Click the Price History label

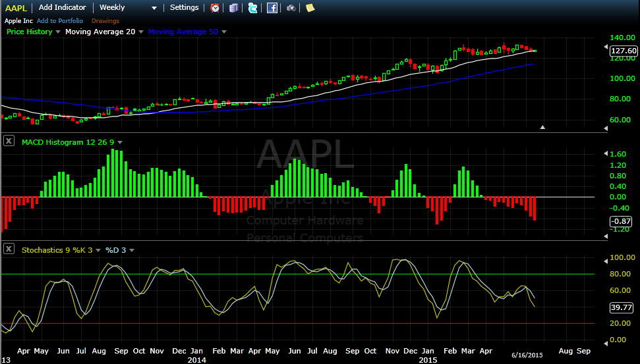(x=30, y=32)
